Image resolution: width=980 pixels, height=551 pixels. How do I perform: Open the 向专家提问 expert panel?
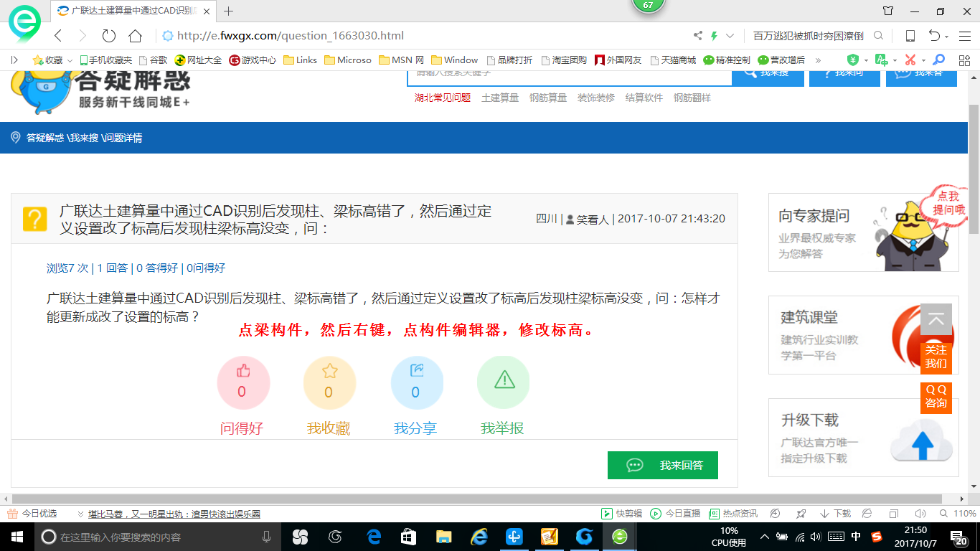(x=864, y=232)
